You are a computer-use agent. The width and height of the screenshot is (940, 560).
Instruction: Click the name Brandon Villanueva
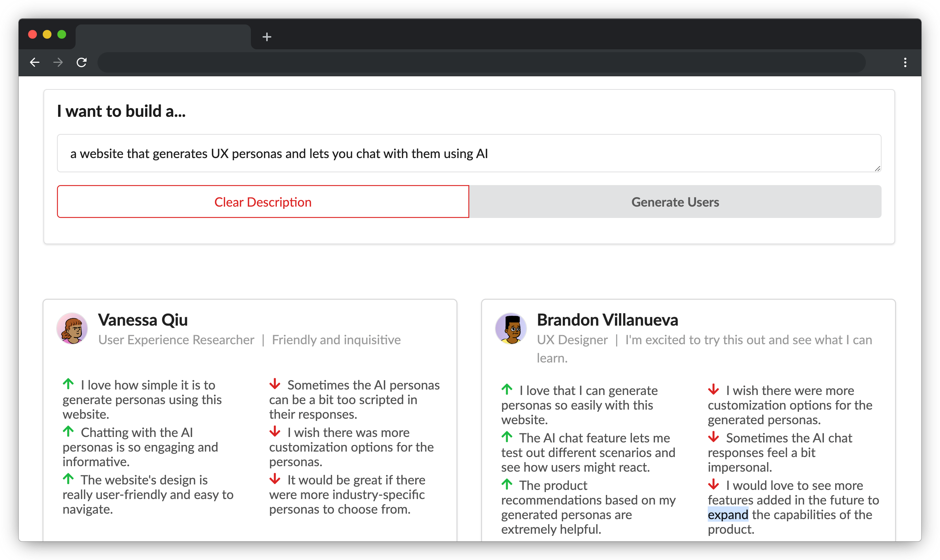pos(607,320)
